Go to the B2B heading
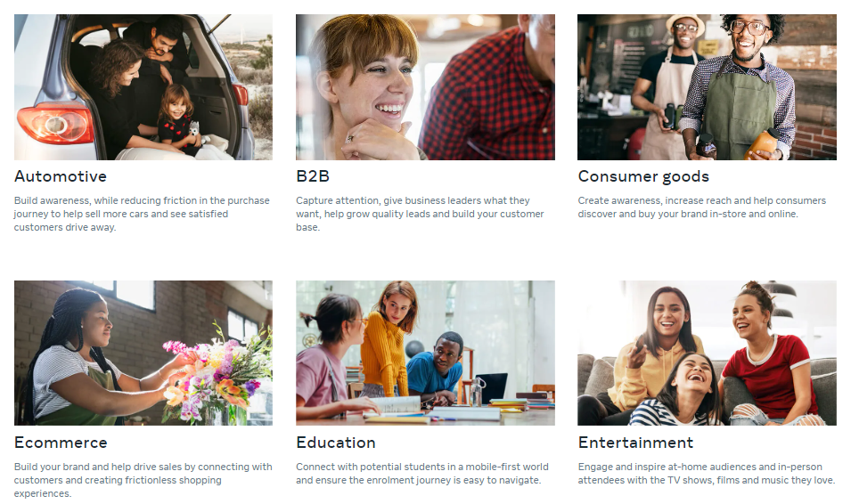This screenshot has height=504, width=851. (x=313, y=176)
